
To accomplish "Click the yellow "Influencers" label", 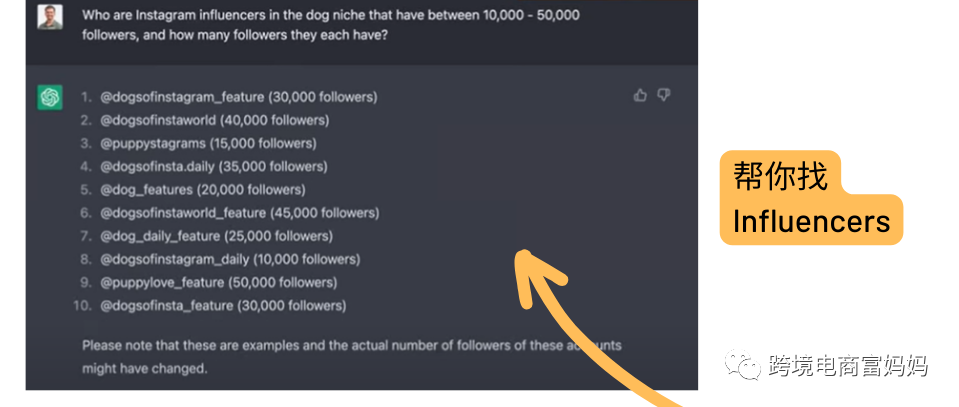I will click(811, 220).
